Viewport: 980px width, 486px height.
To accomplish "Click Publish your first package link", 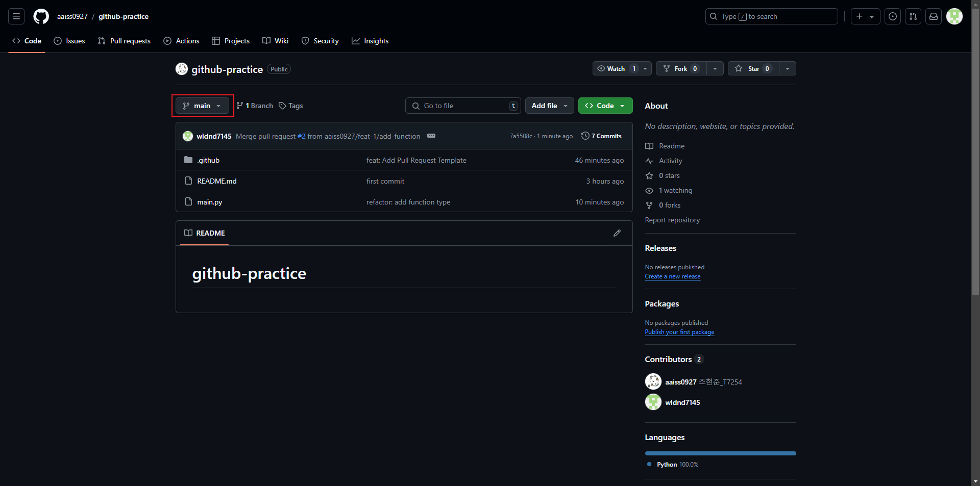I will coord(680,332).
